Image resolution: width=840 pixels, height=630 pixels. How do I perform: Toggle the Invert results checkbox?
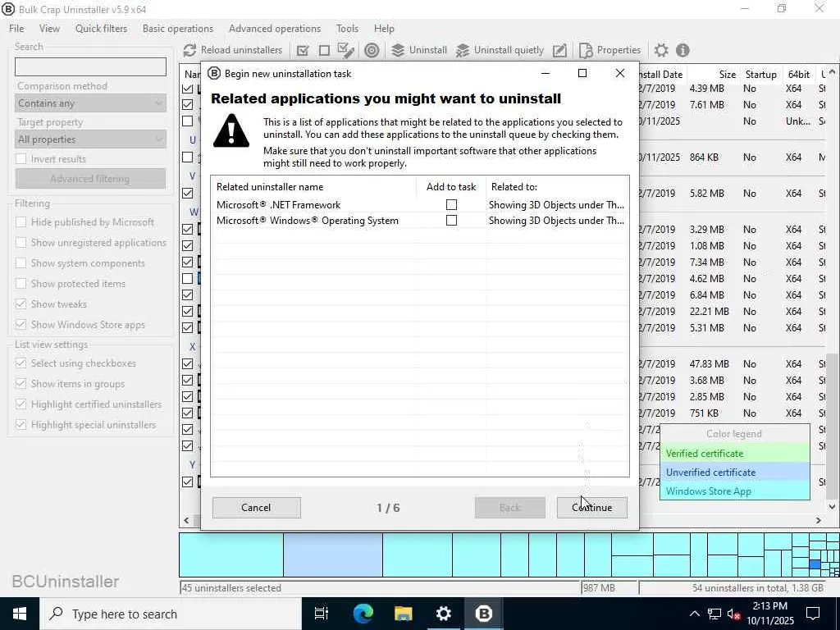21,158
